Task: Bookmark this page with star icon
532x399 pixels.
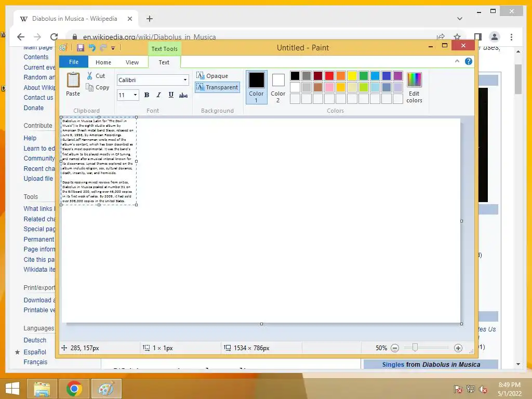Action: tap(457, 37)
